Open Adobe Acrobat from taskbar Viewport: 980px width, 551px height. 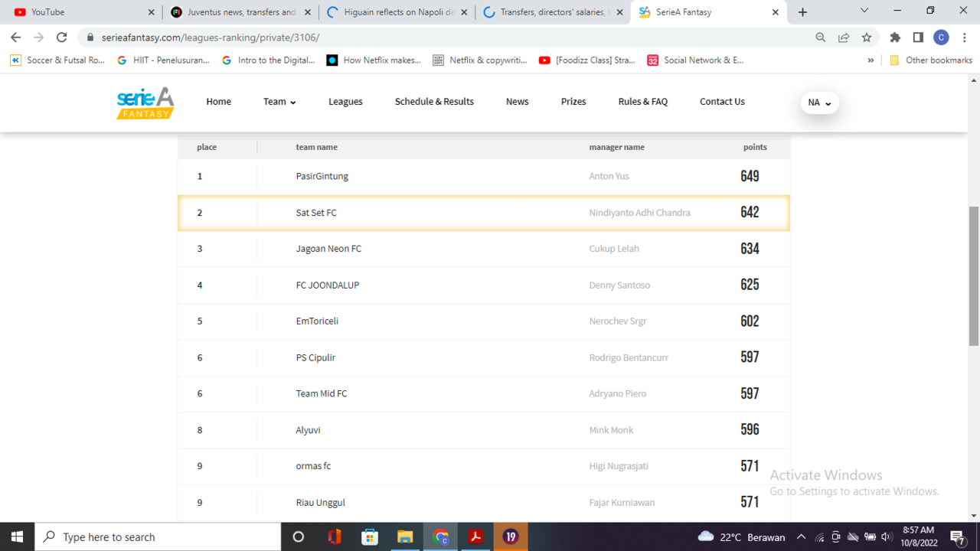(475, 536)
